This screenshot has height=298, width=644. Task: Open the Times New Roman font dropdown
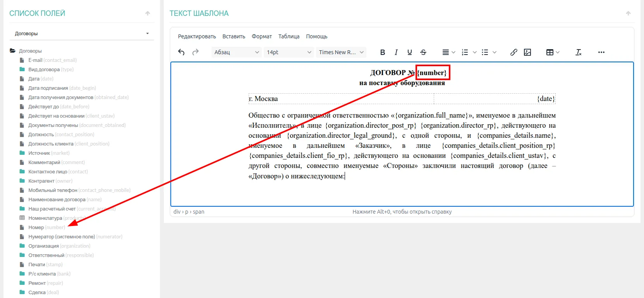(x=341, y=52)
